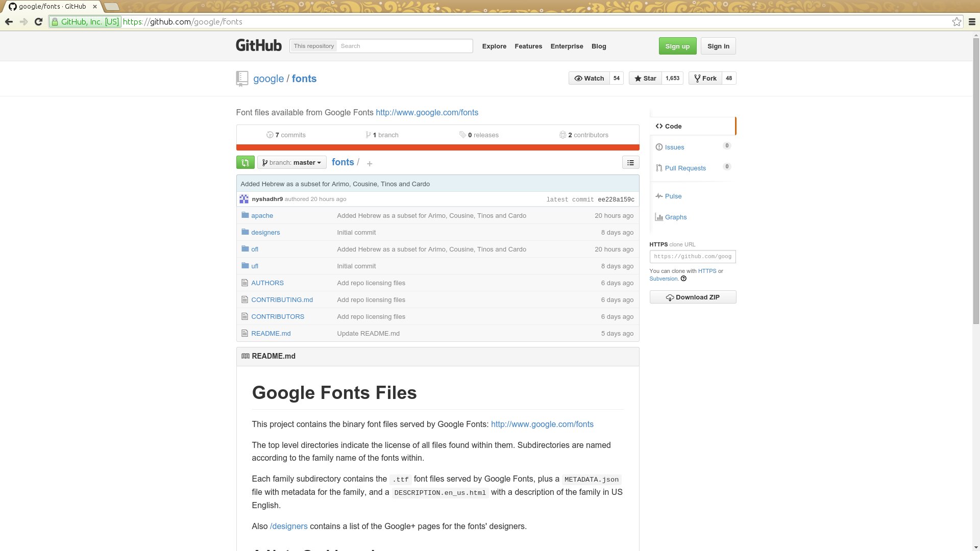980x551 pixels.
Task: Click the Subversion clone link
Action: coord(663,279)
